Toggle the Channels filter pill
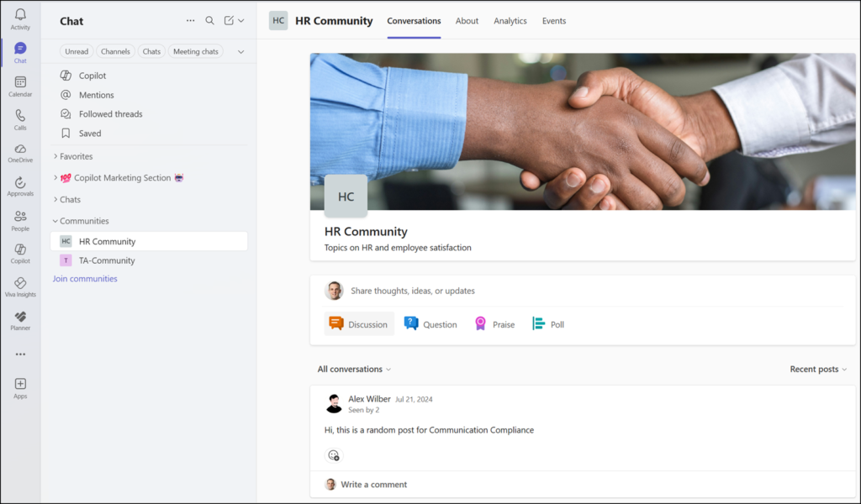The height and width of the screenshot is (504, 861). coord(115,50)
